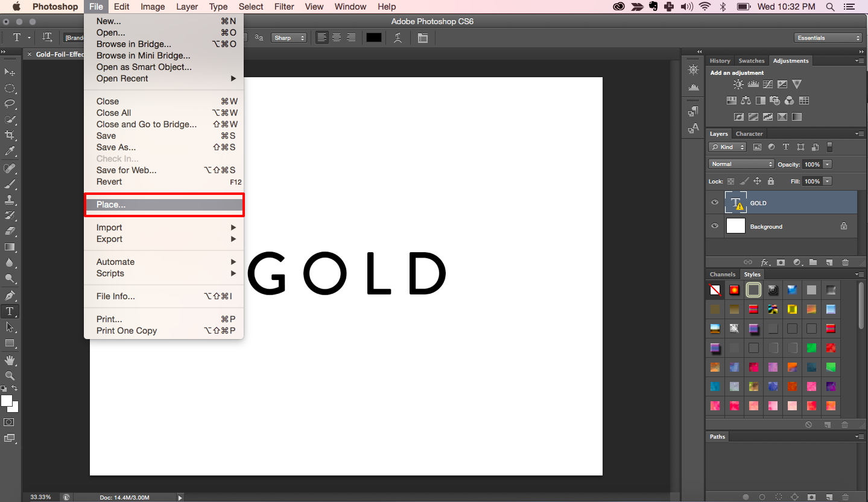Open the Sharp anti-aliasing dropdown
868x502 pixels.
click(x=289, y=37)
